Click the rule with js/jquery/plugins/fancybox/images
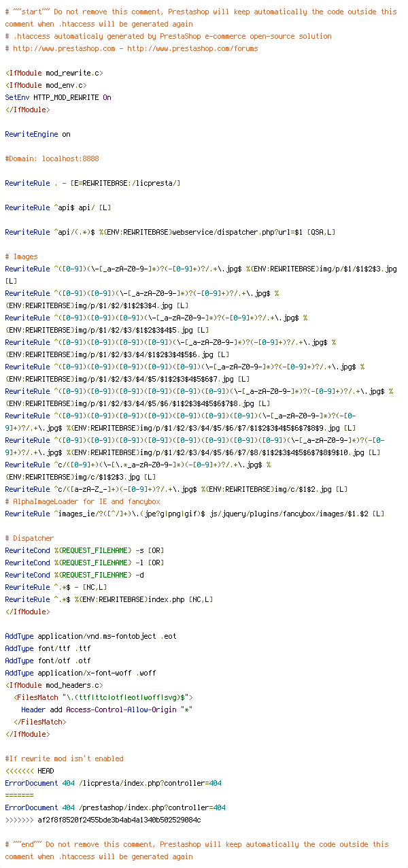This screenshot has height=868, width=408. click(x=194, y=514)
